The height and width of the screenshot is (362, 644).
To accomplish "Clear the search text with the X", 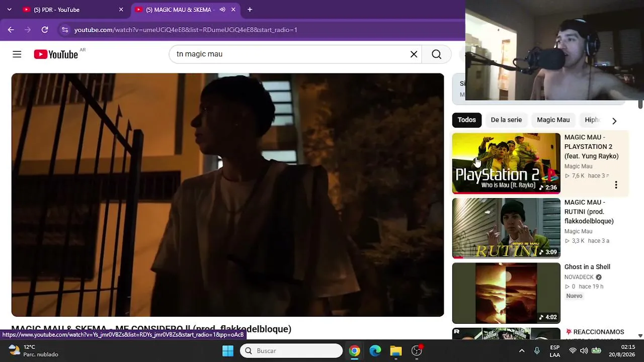I will (x=414, y=54).
